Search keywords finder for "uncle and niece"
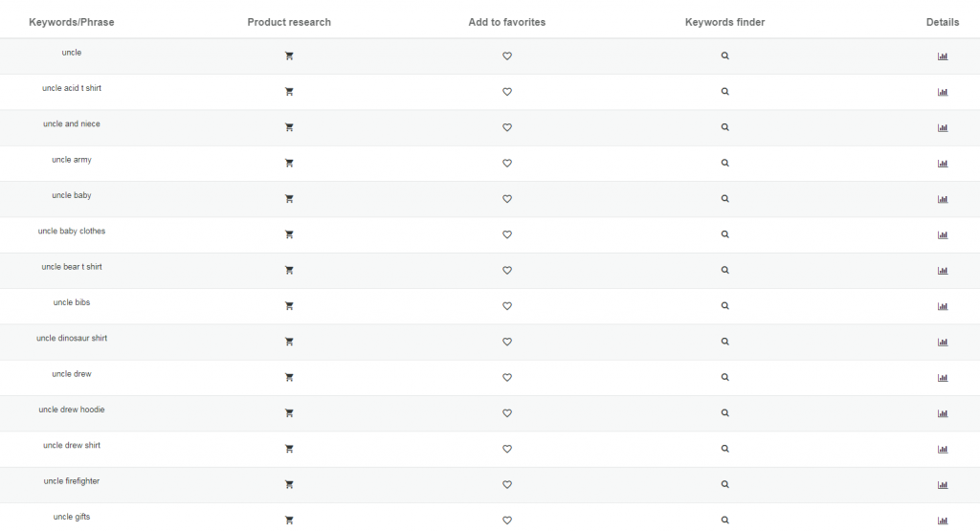 725,127
